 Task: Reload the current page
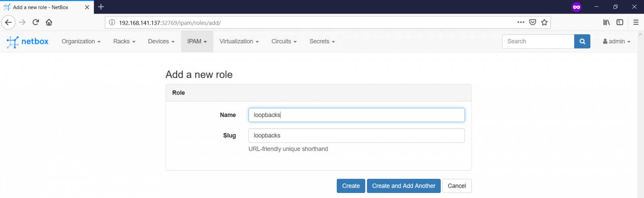coord(35,22)
